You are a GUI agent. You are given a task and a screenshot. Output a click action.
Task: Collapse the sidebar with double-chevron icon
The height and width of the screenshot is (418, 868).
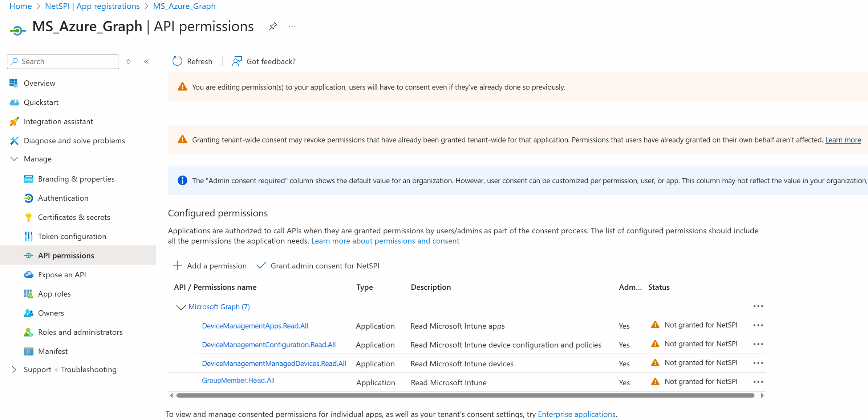tap(146, 61)
